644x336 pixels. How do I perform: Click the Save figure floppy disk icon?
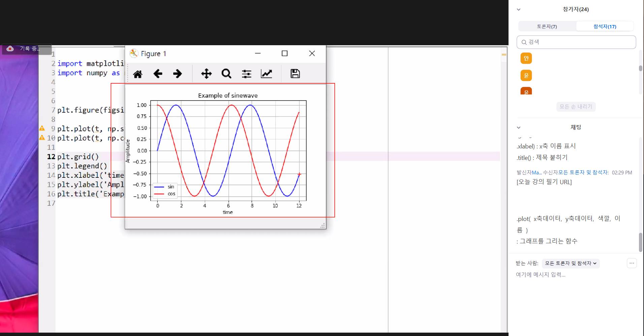pyautogui.click(x=295, y=74)
